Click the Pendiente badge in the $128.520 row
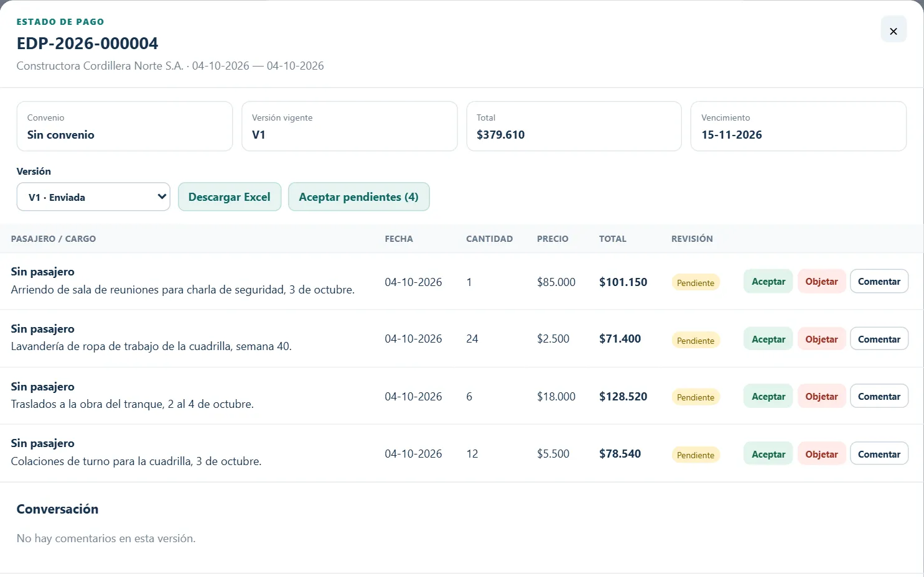This screenshot has width=924, height=577. tap(696, 397)
